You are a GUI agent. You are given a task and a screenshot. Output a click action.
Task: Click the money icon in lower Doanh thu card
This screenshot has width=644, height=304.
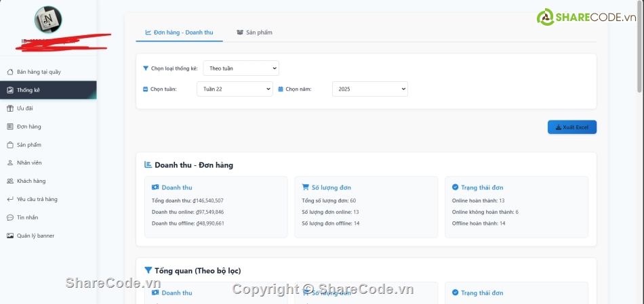[155, 293]
